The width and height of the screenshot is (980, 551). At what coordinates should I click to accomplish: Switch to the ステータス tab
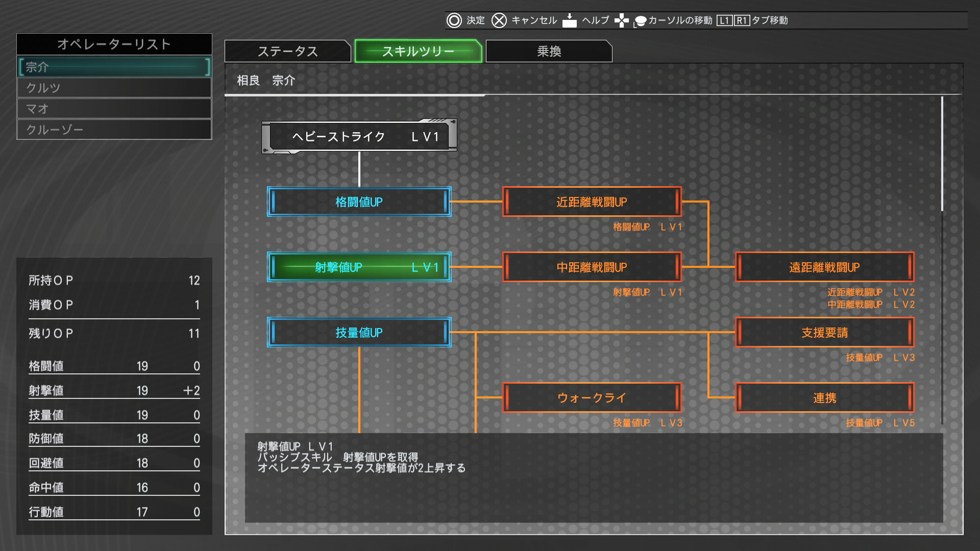tap(287, 51)
